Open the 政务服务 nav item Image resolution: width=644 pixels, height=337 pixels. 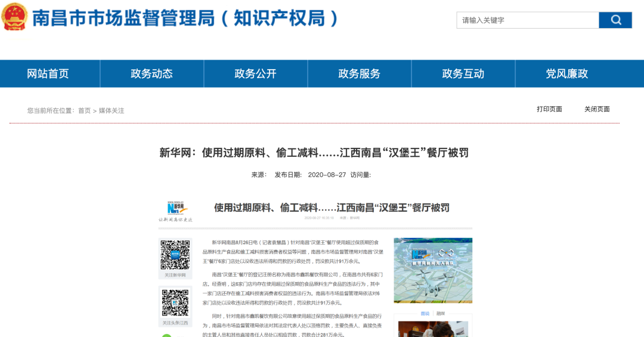(360, 73)
